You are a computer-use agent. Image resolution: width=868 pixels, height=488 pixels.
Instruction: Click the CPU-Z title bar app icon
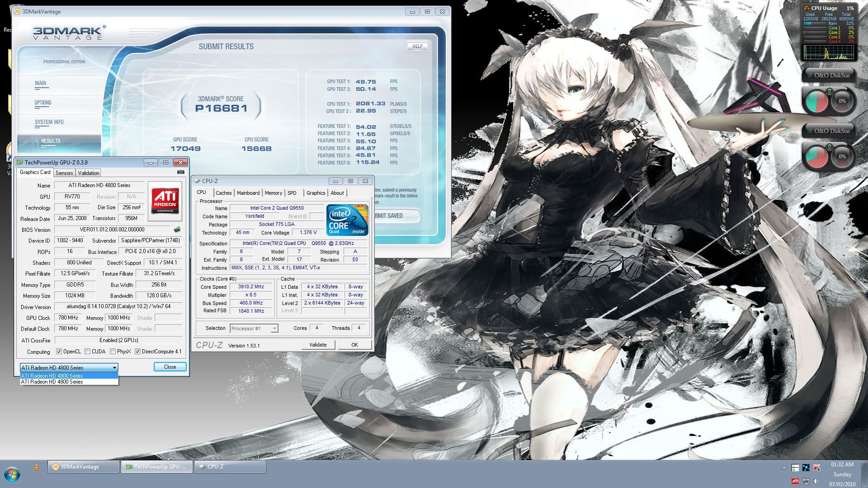(x=197, y=181)
